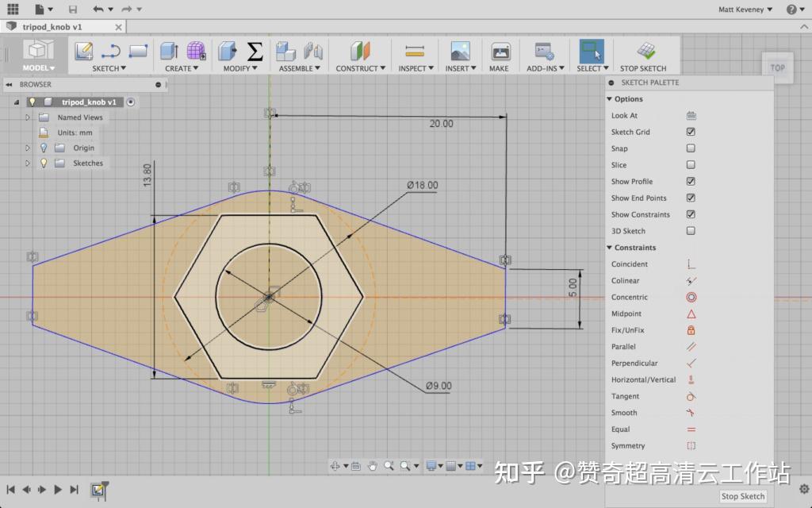Click TOP on the ViewCube

tap(777, 67)
